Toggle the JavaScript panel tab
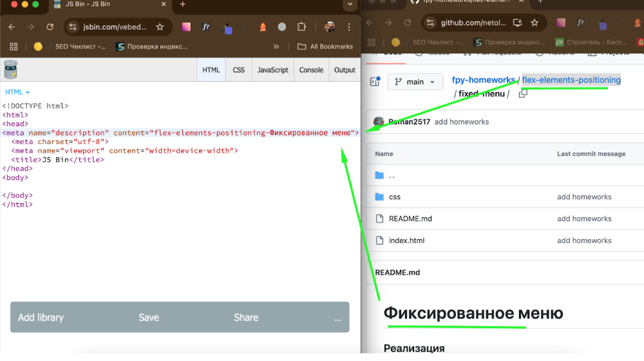Screen dimensions: 644x361 point(272,70)
